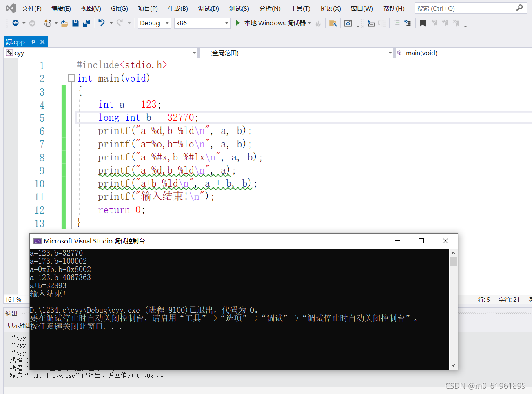
Task: Click the 输出 panel title
Action: [x=11, y=314]
